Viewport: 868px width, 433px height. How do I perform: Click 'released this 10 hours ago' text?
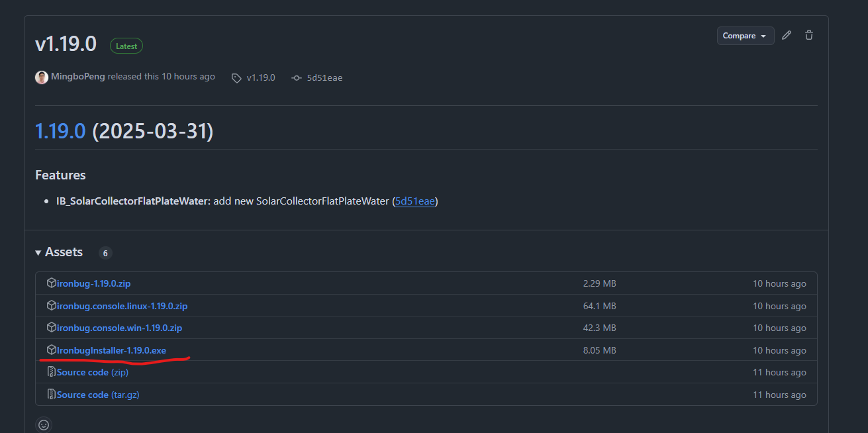pyautogui.click(x=162, y=77)
